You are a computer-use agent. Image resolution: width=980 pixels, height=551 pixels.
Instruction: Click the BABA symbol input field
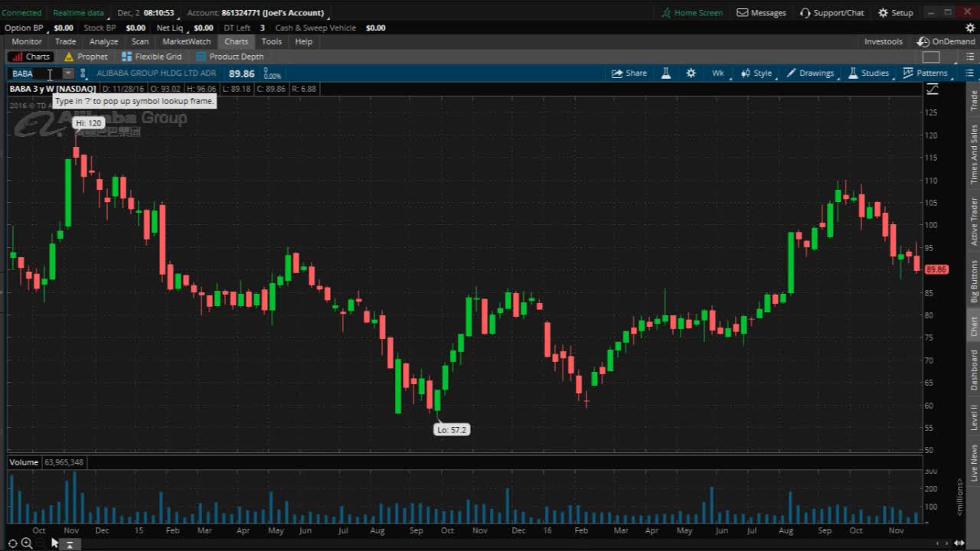pos(34,73)
